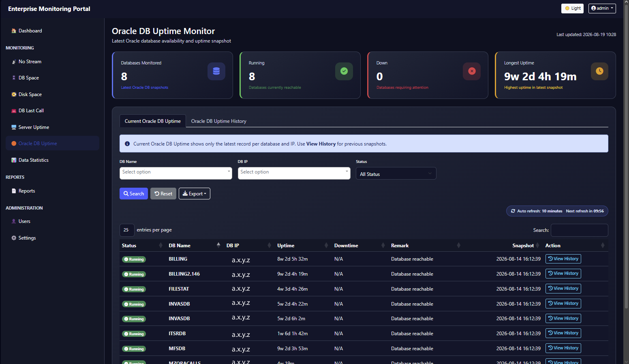
Task: Open entries per page selector showing 25
Action: pyautogui.click(x=127, y=230)
